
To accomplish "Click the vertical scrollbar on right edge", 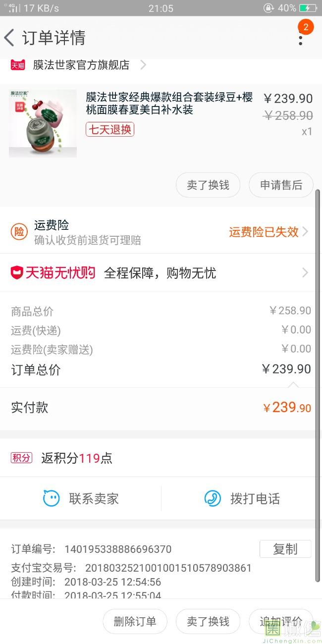I will click(x=318, y=386).
